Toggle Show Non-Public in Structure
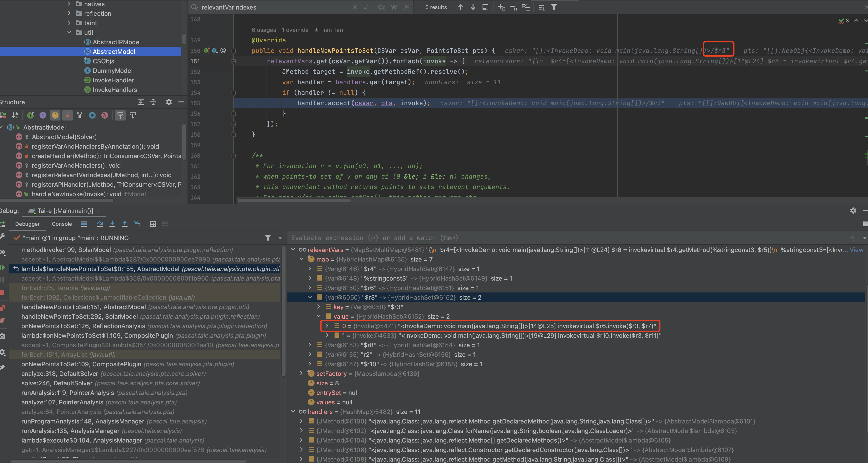Screen dimensions: 868x463 (x=67, y=115)
